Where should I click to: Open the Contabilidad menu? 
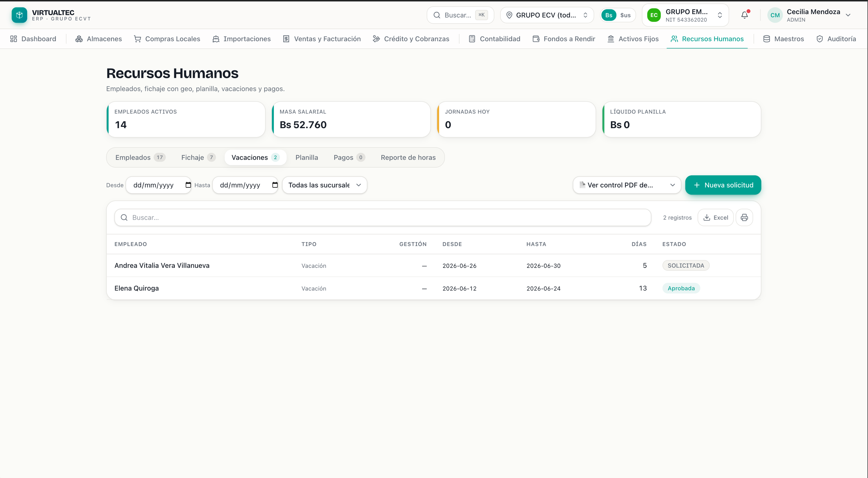click(x=495, y=39)
